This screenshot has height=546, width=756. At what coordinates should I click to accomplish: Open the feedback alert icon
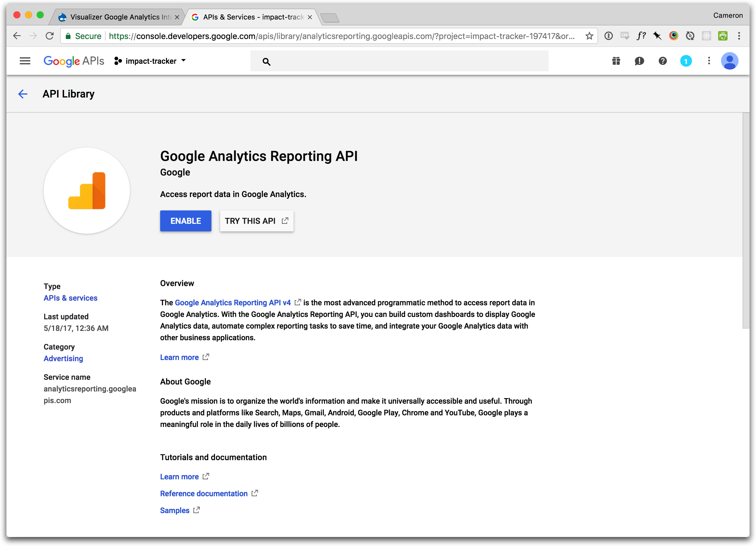(x=639, y=61)
